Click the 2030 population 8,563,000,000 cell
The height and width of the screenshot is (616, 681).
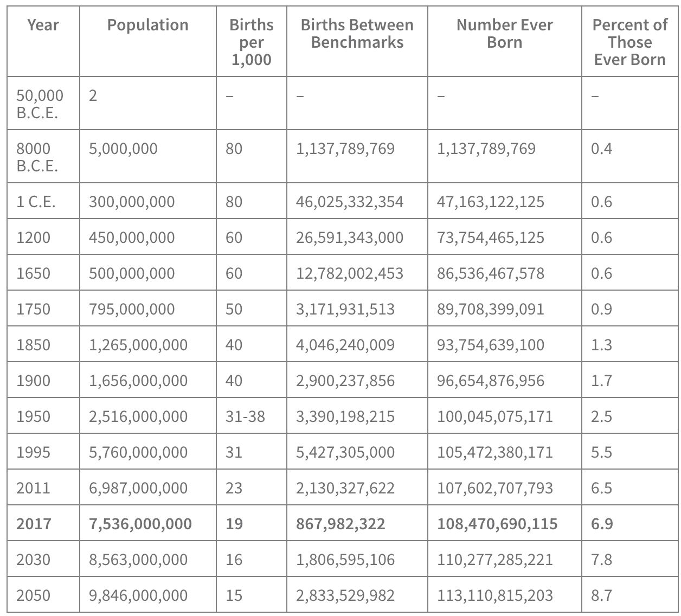pyautogui.click(x=138, y=560)
